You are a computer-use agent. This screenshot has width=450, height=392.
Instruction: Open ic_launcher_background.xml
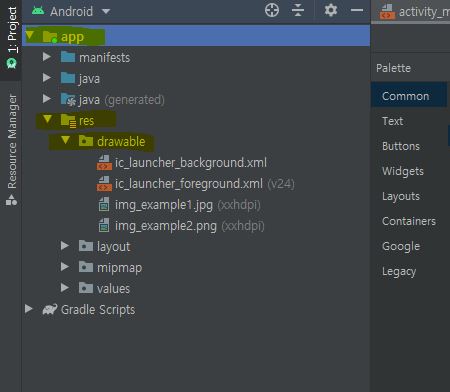click(x=191, y=163)
